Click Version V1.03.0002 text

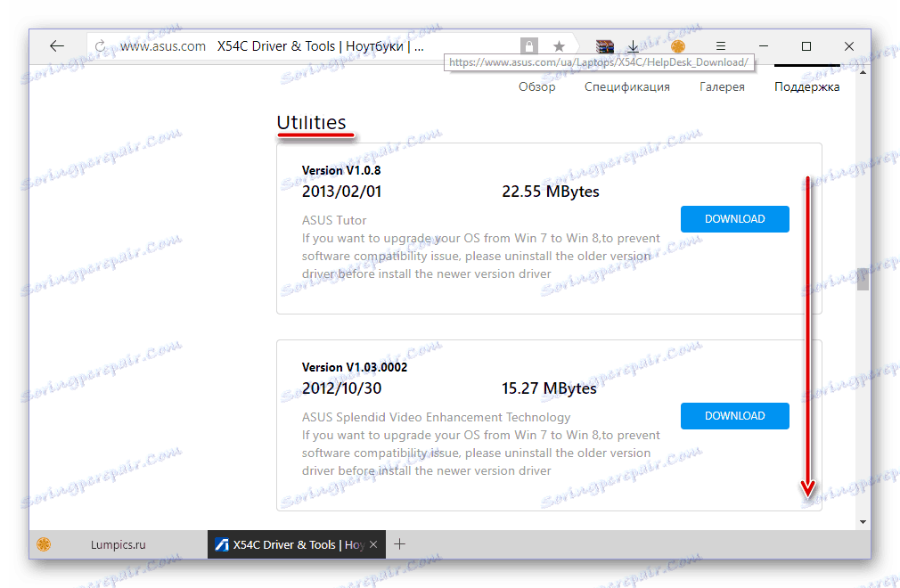pyautogui.click(x=355, y=367)
